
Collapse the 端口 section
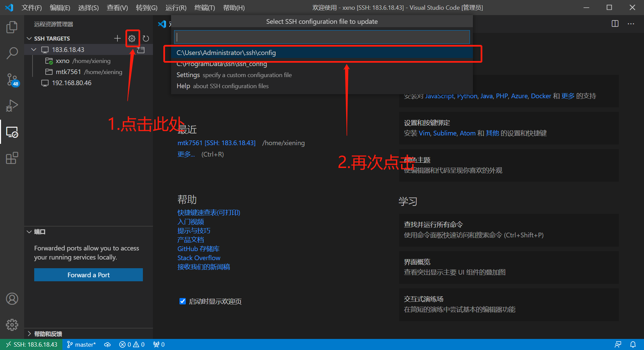[29, 232]
